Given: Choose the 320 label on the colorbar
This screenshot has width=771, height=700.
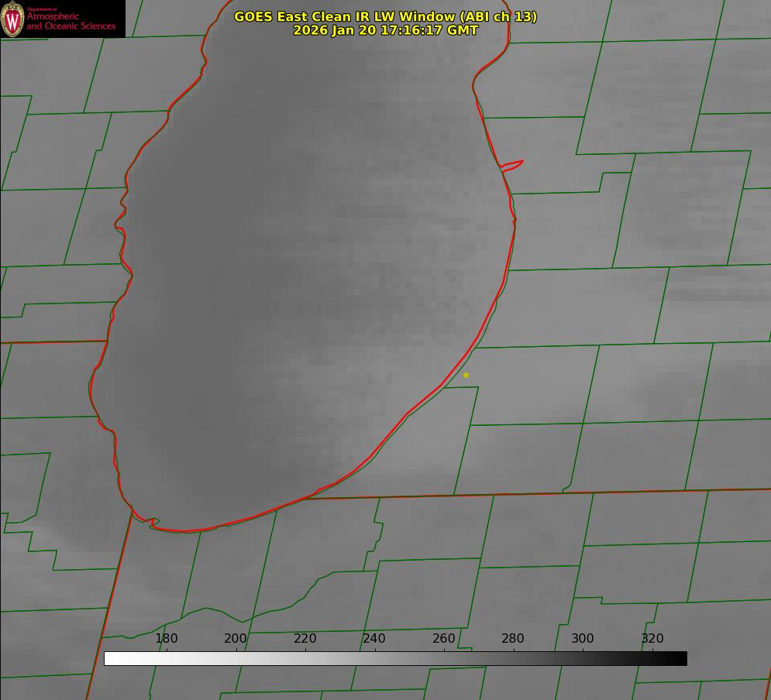Looking at the screenshot, I should click(652, 638).
